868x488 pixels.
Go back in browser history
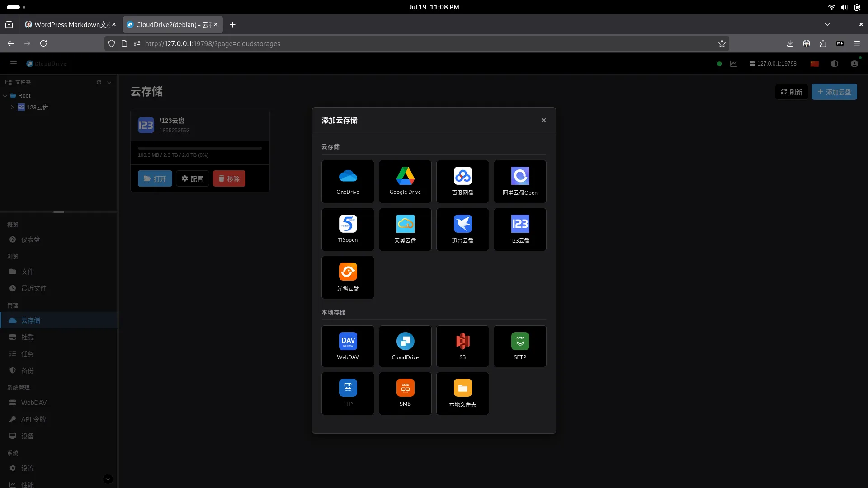tap(11, 43)
